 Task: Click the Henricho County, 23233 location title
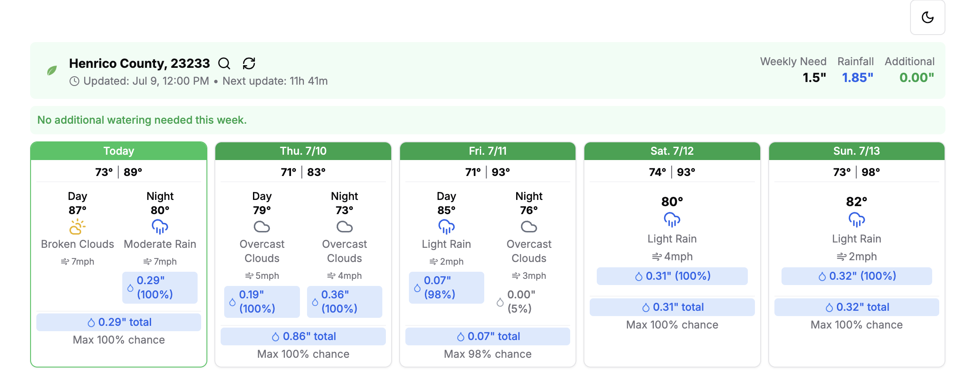140,63
